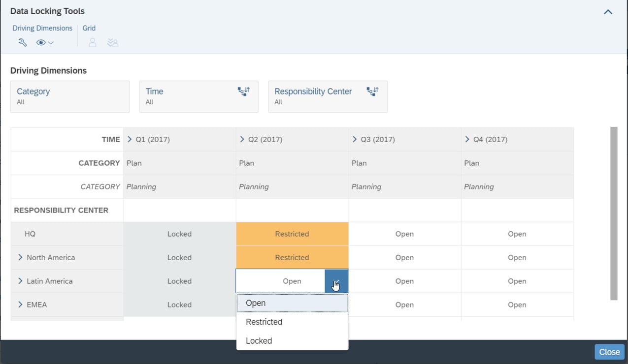
Task: Select the multi-user approvals icon under Grid
Action: tap(112, 42)
